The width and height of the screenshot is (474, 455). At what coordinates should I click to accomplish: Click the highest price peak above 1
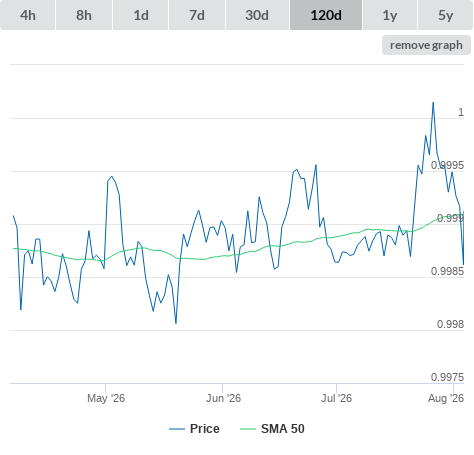tap(433, 103)
